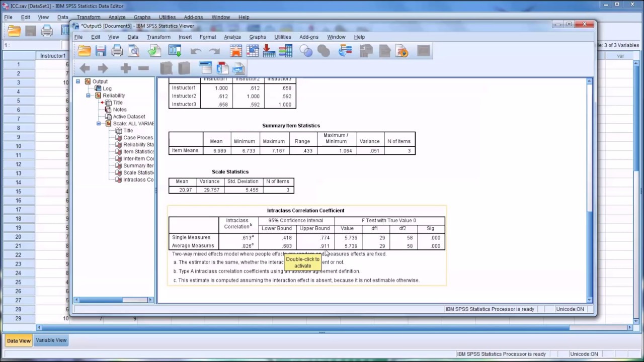Open a file via Viewer toolbar folder icon
The height and width of the screenshot is (362, 644).
click(85, 51)
